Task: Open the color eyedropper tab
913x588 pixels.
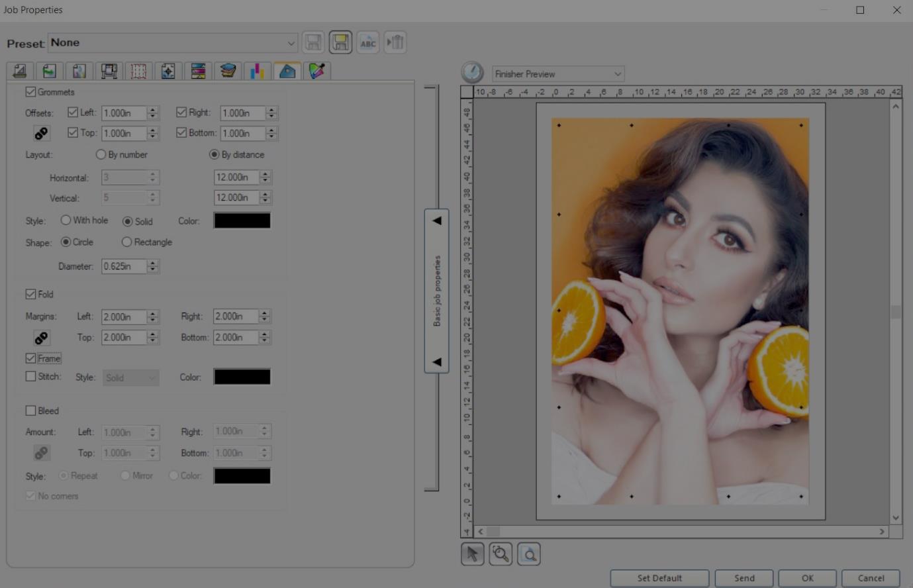Action: pyautogui.click(x=317, y=71)
